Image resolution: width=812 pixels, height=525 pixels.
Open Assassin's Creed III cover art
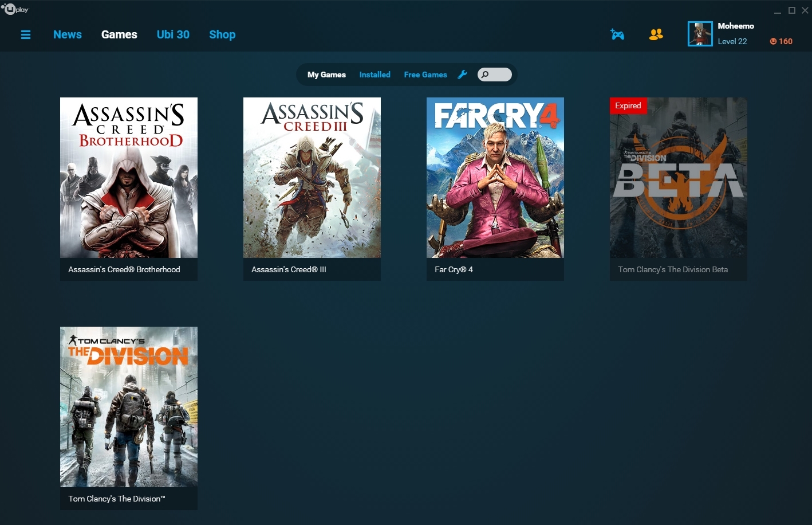click(x=312, y=178)
